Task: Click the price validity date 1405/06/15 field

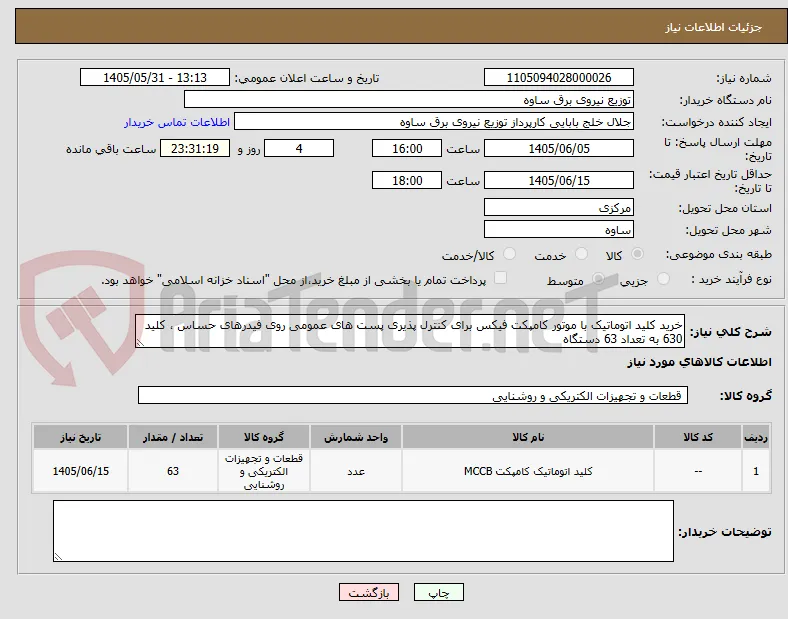Action: tap(559, 180)
